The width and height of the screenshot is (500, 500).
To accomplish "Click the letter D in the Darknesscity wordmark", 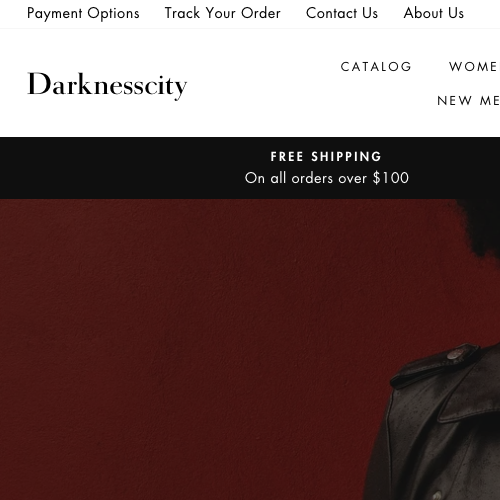I will click(39, 83).
